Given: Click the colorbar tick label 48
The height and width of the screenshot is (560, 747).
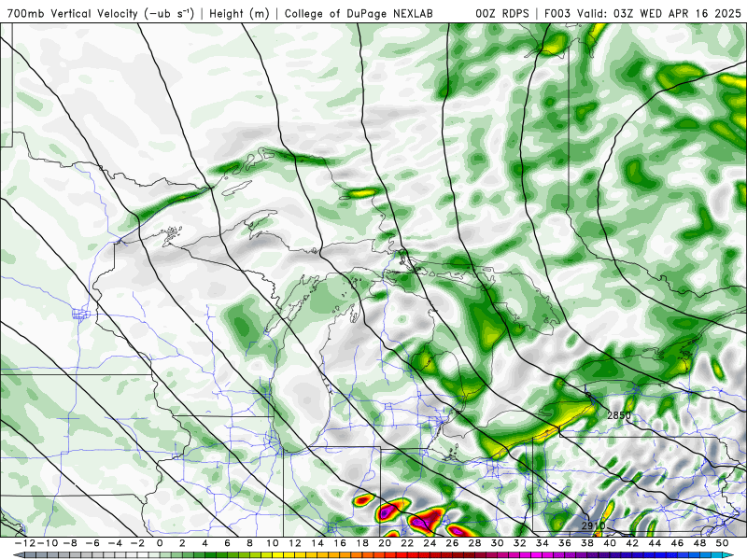Looking at the screenshot, I should click(699, 543).
